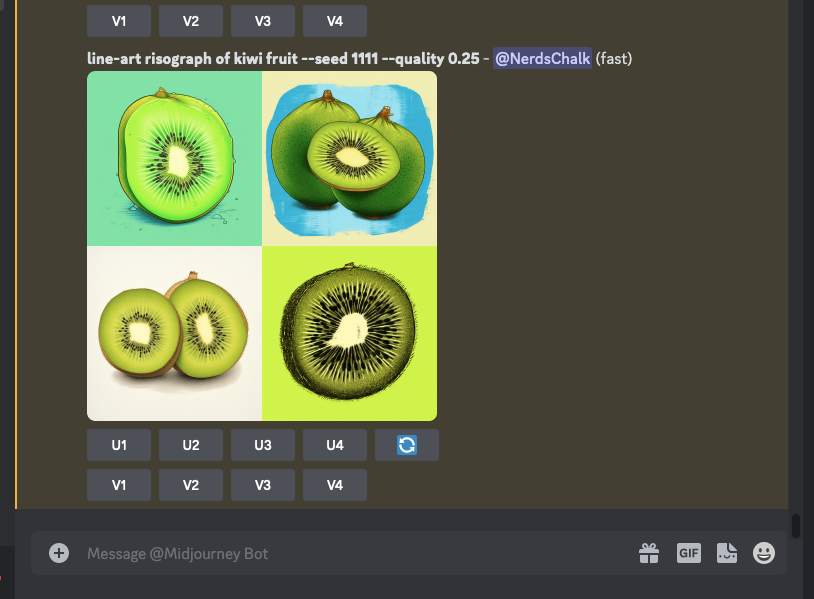Upscale first image with U1
The width and height of the screenshot is (814, 599).
click(119, 445)
